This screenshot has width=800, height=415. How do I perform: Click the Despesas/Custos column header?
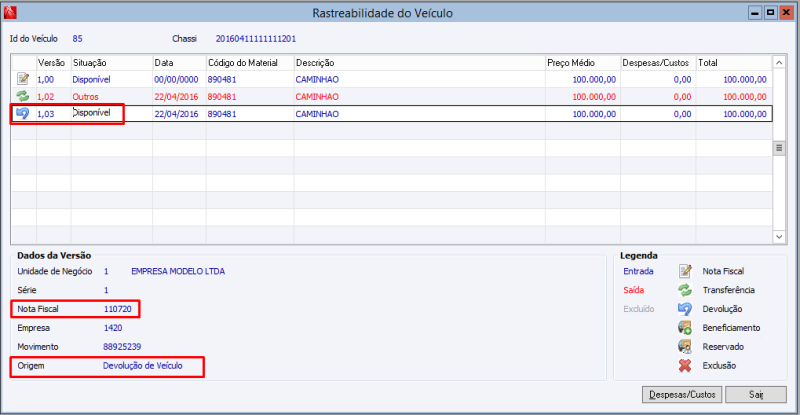658,63
